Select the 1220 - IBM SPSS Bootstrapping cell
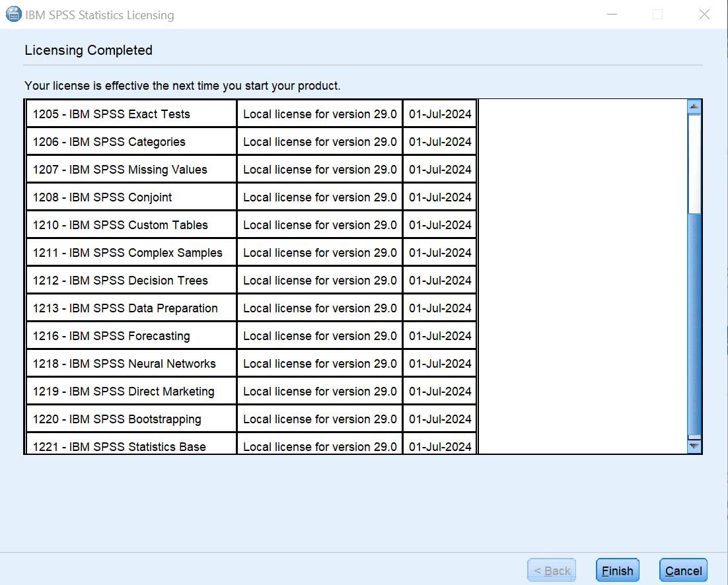This screenshot has width=728, height=585. [x=132, y=419]
